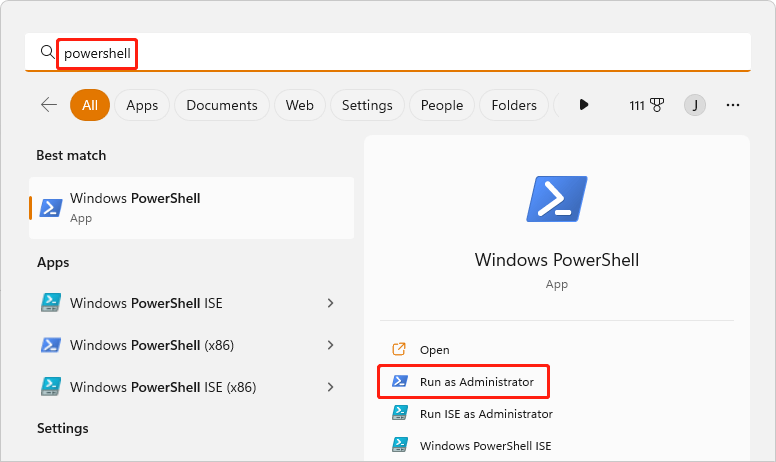Click the search magnifier icon
Viewport: 776px width, 462px height.
point(46,52)
